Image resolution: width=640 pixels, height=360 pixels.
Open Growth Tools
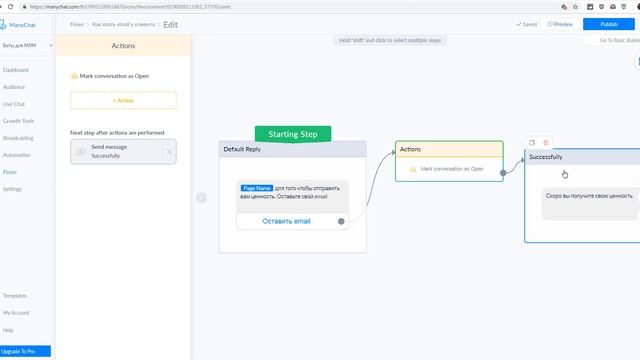pyautogui.click(x=18, y=121)
